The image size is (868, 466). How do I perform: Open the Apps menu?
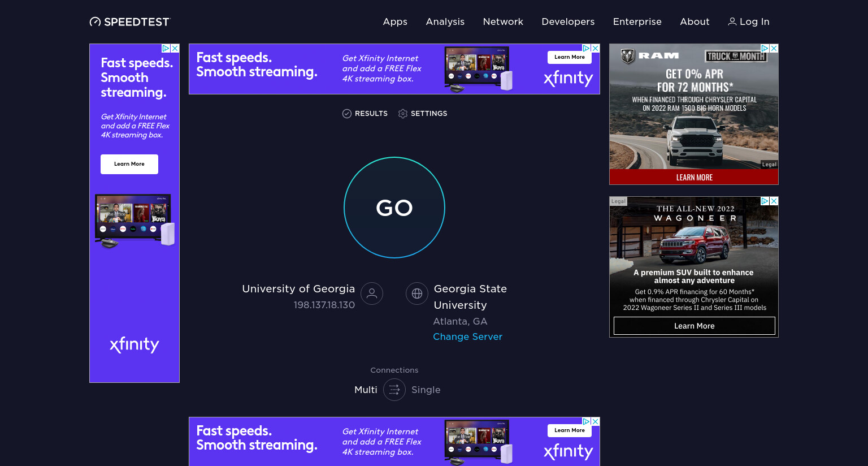[395, 21]
